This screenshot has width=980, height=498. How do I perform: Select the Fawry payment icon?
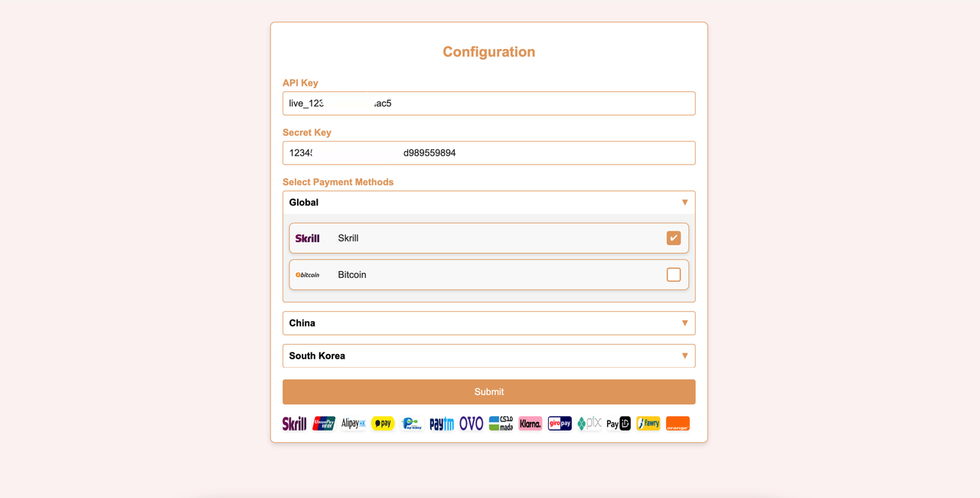(648, 423)
